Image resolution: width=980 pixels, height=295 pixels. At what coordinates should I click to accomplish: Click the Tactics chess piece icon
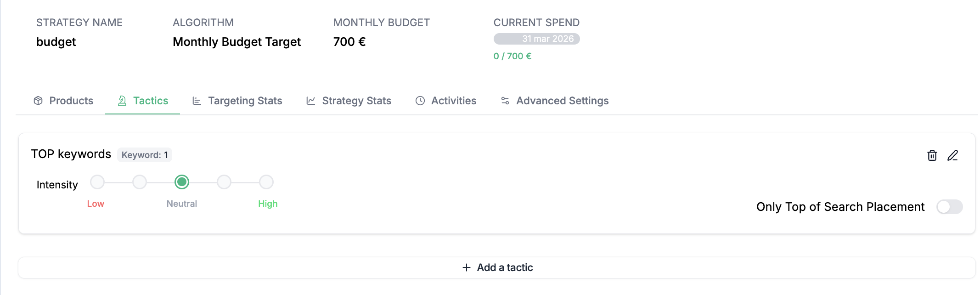[x=122, y=101]
